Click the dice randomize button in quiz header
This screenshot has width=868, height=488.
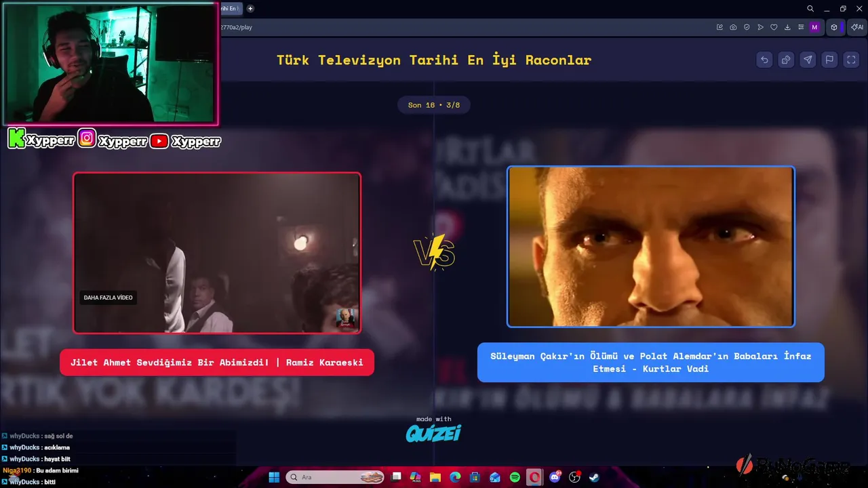pyautogui.click(x=786, y=60)
